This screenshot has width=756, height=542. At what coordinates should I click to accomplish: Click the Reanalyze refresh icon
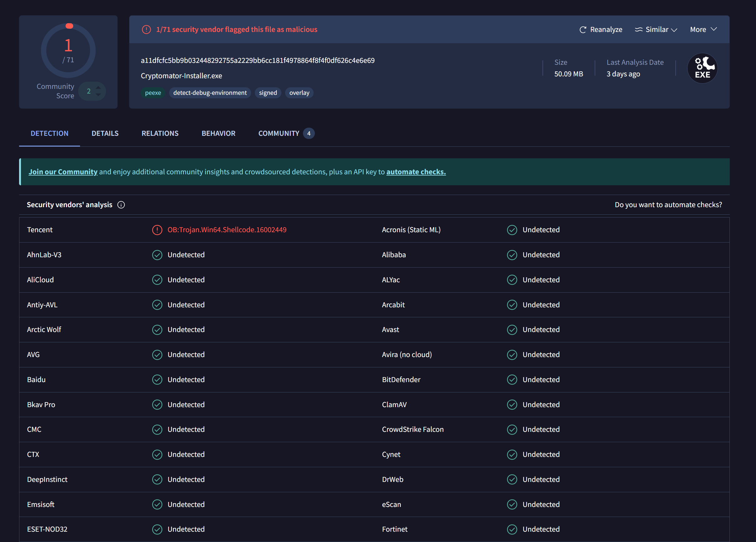tap(583, 30)
